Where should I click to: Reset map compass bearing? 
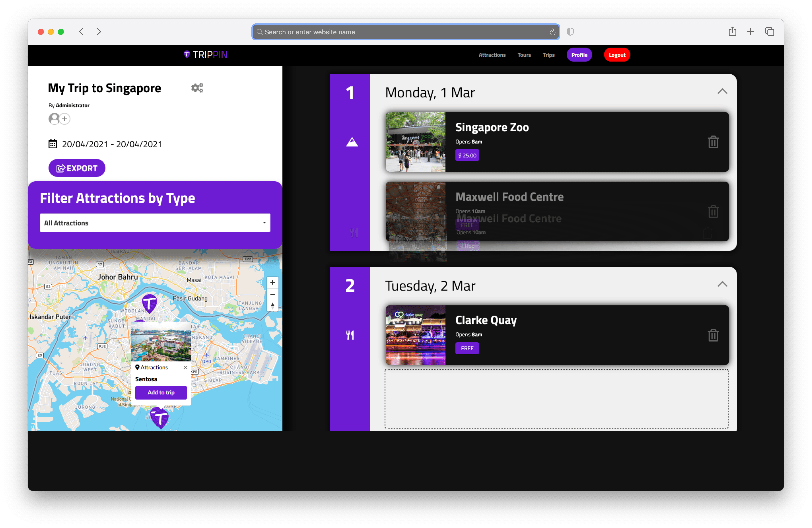tap(272, 306)
